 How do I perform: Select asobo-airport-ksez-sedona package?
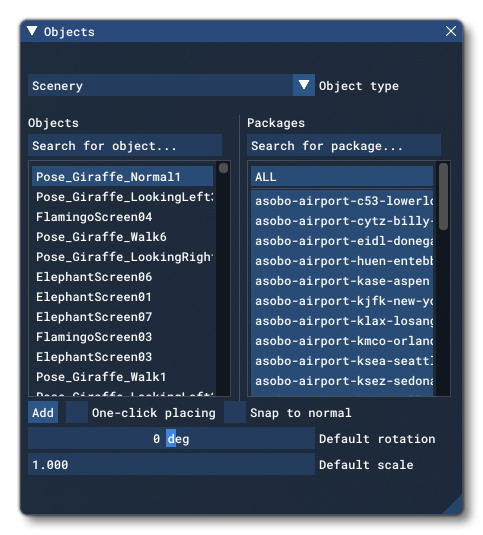pos(342,381)
